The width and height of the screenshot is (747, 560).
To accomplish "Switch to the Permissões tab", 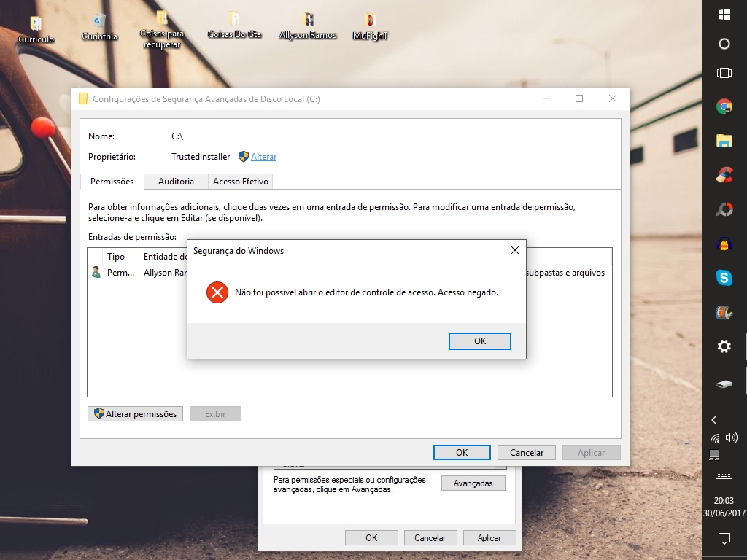I will point(112,182).
